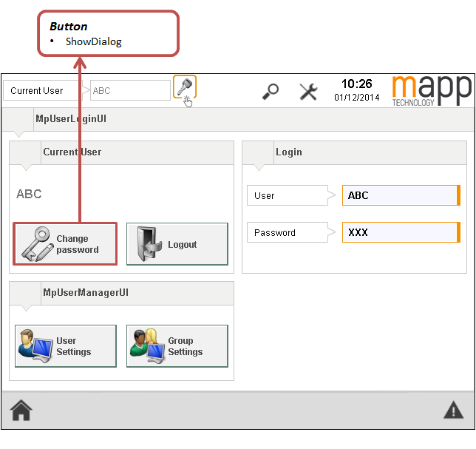Click the date 01/12/2014

click(357, 98)
